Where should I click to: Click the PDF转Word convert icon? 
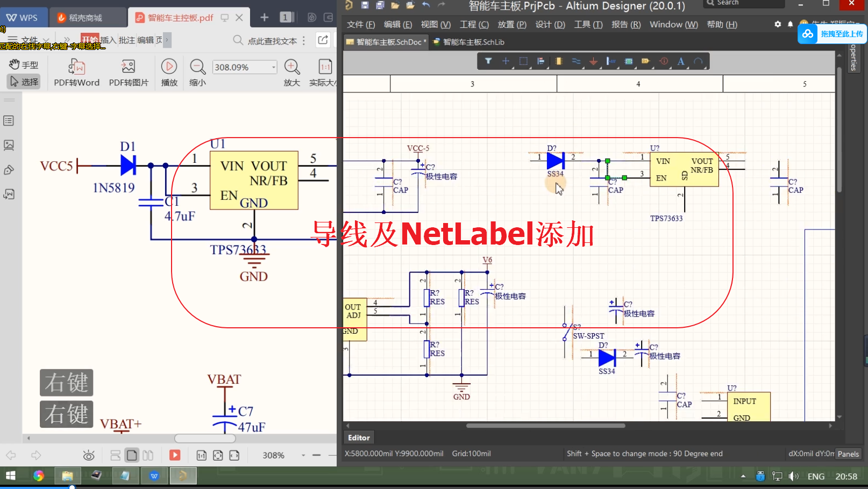pos(76,73)
